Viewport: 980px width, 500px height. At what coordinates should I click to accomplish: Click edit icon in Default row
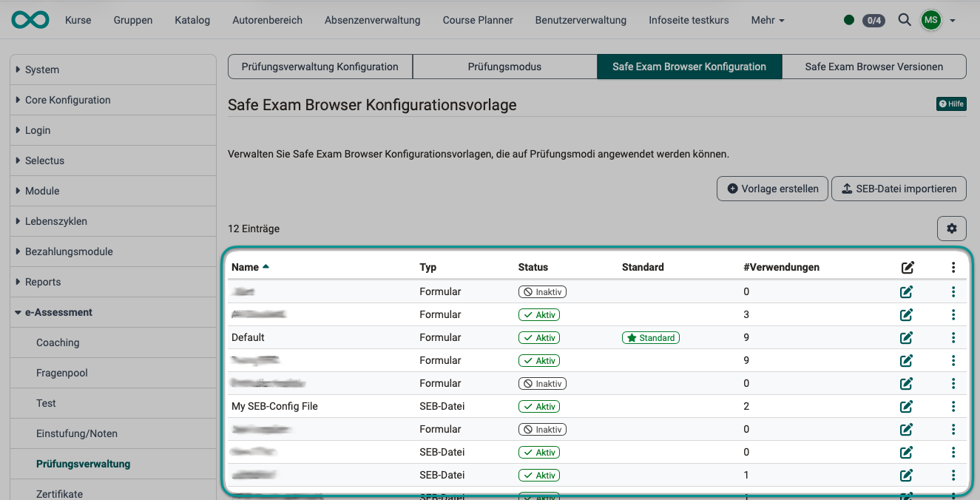(906, 338)
